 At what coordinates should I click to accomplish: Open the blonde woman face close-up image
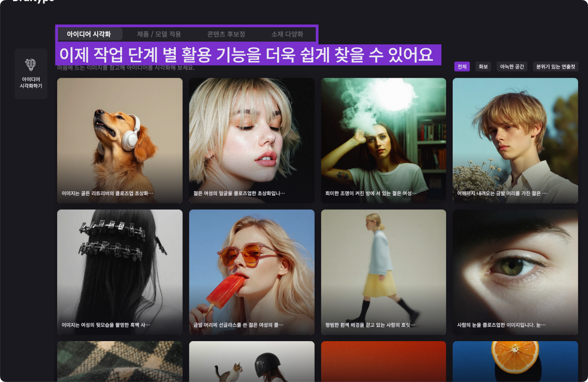coord(252,140)
